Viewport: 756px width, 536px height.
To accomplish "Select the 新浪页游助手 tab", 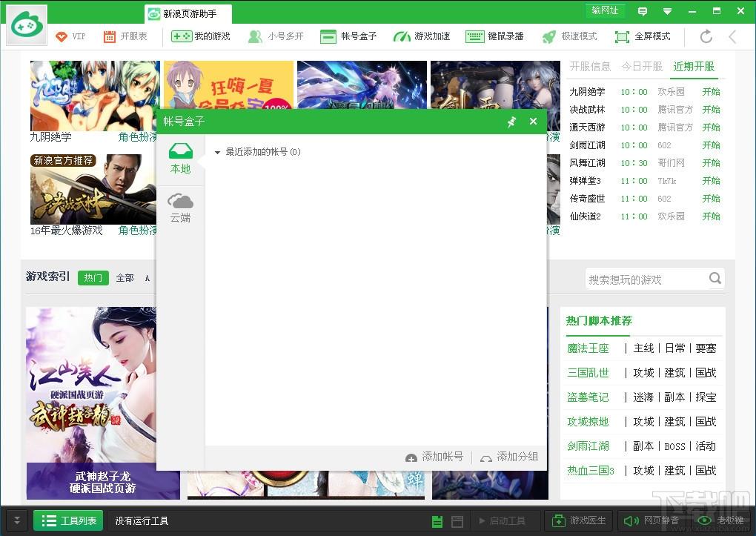I will coord(188,13).
